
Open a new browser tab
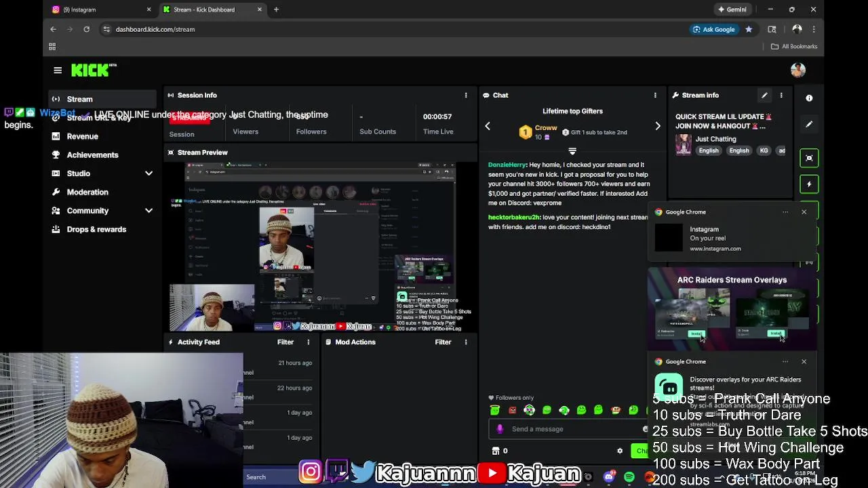tap(276, 9)
